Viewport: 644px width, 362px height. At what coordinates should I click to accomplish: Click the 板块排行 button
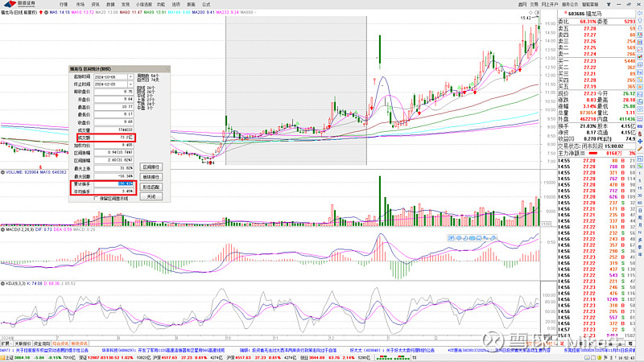[151, 176]
